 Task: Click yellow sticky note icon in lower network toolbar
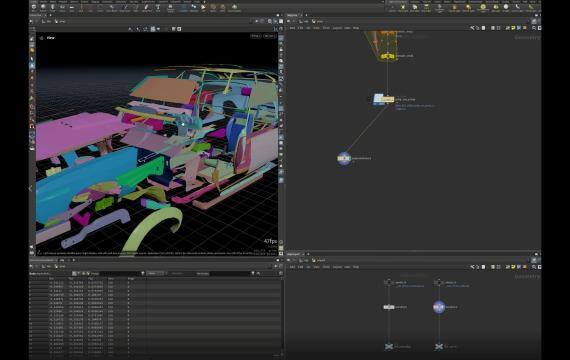pos(513,267)
